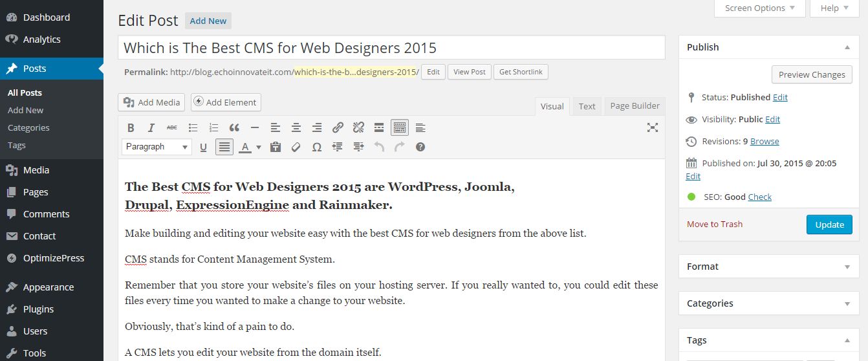Insert or edit a link
This screenshot has width=868, height=361.
(x=338, y=127)
